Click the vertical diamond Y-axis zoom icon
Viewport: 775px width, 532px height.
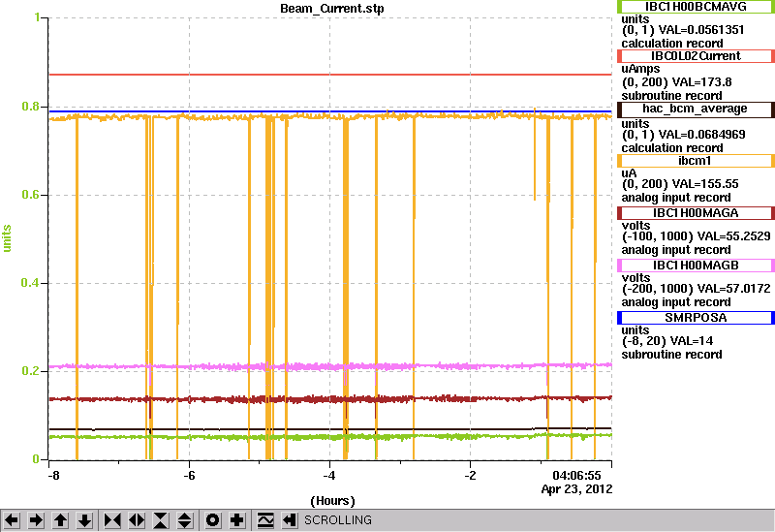[x=185, y=520]
